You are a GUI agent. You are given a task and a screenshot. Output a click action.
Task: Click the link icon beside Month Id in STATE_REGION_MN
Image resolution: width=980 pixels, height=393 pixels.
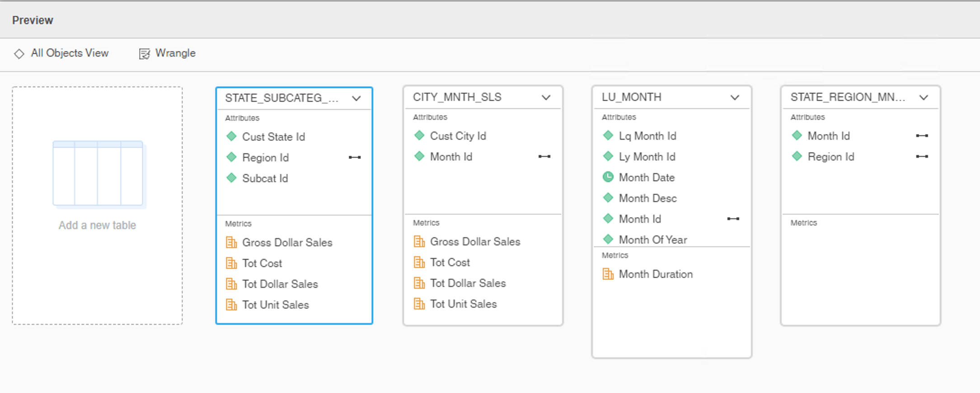click(922, 136)
